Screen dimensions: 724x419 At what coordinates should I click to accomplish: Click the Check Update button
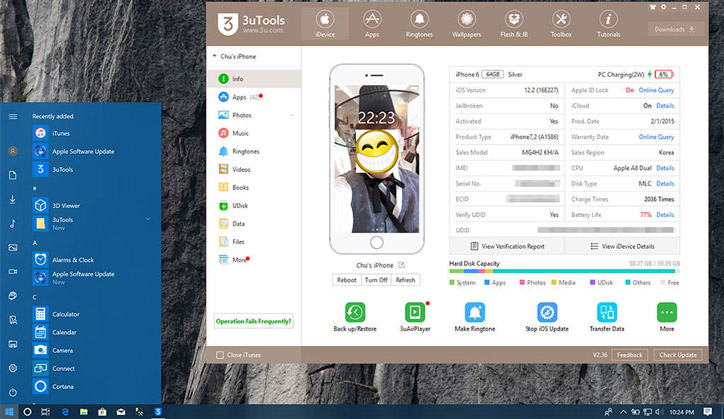click(x=678, y=355)
